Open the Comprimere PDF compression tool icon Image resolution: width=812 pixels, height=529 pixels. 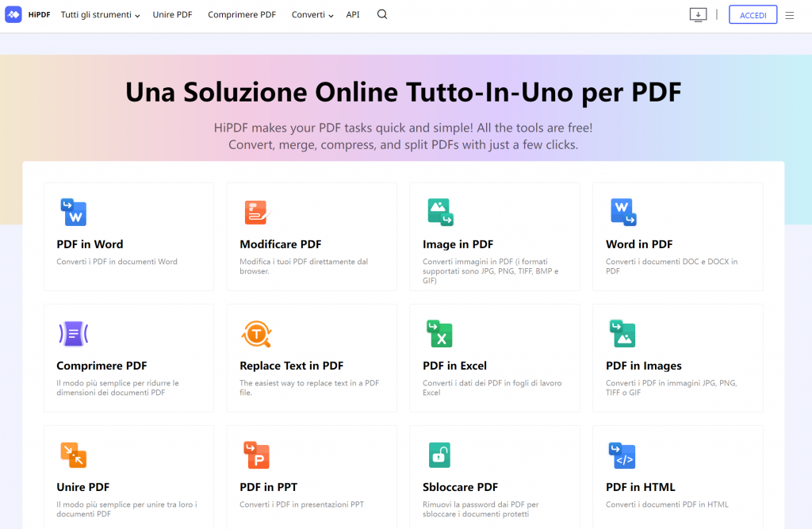73,333
